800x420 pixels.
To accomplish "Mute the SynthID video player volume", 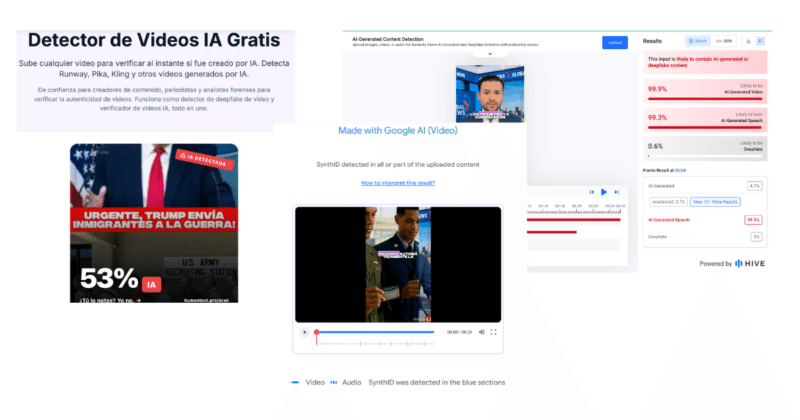I will (x=481, y=332).
